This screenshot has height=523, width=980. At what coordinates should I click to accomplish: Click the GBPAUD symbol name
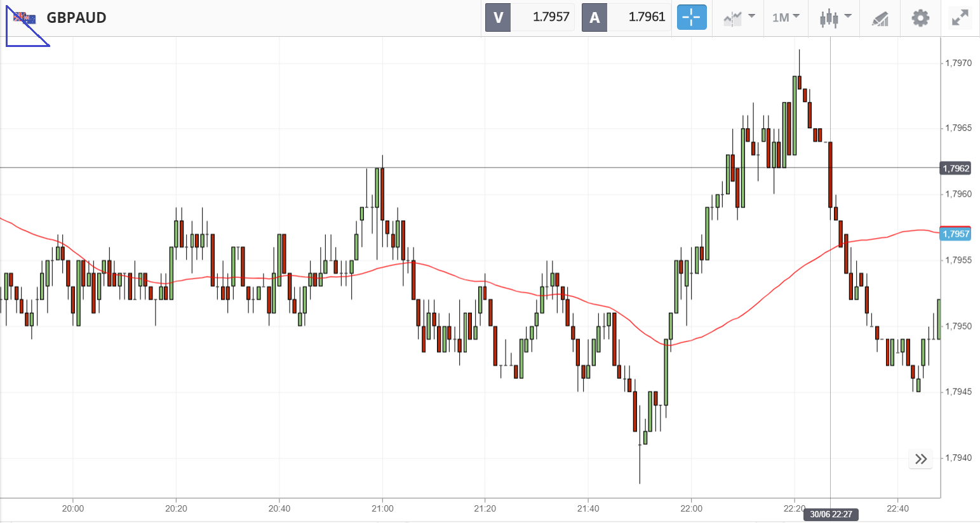click(76, 18)
